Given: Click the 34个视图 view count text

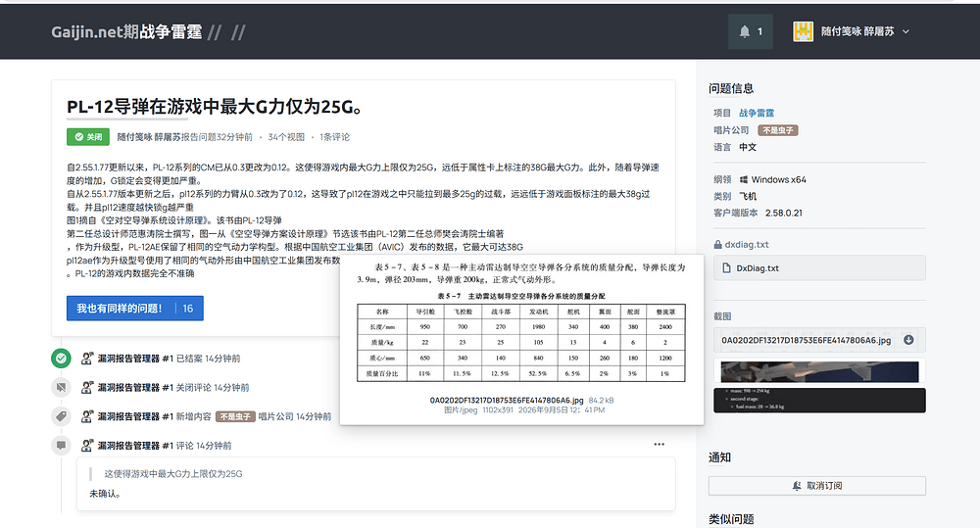Looking at the screenshot, I should pos(286,137).
